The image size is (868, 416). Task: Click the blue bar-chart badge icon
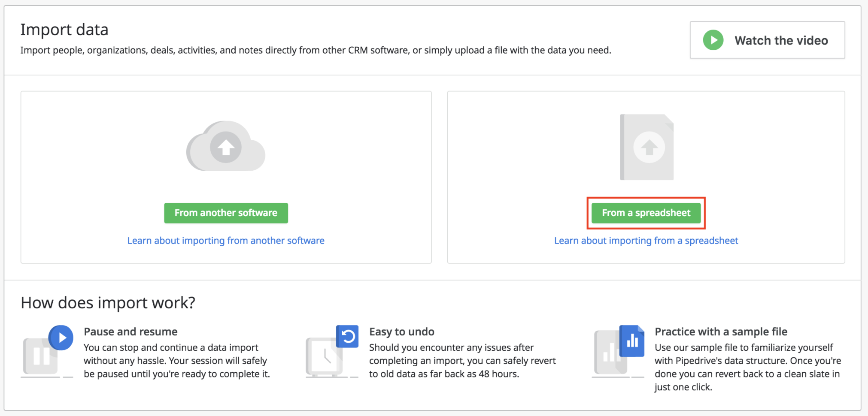coord(632,340)
